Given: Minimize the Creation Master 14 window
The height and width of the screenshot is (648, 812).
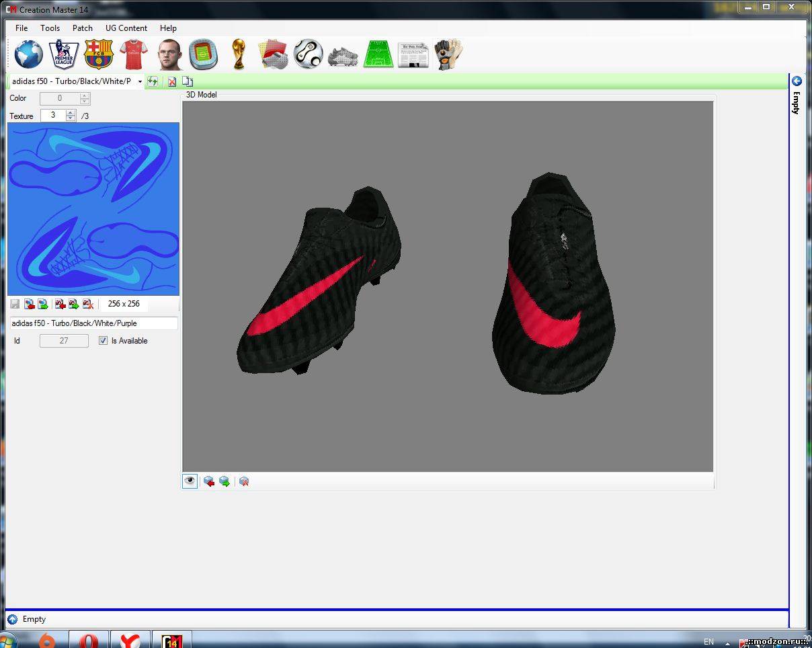Looking at the screenshot, I should click(747, 7).
